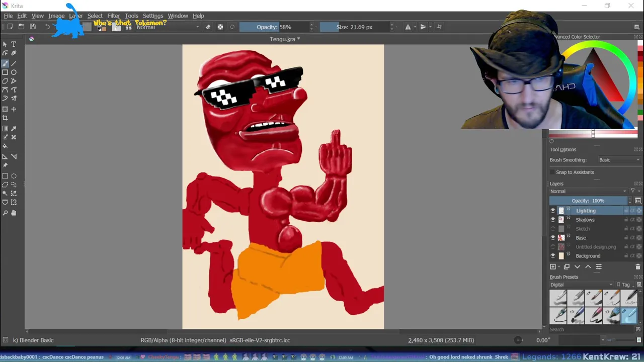Move layer down with the down arrow
This screenshot has width=644, height=362.
point(577,267)
